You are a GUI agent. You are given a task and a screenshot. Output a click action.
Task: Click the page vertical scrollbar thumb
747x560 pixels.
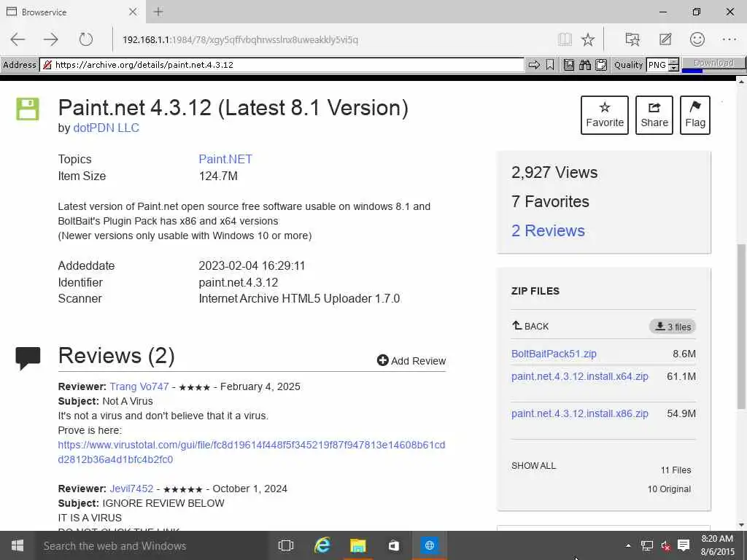click(741, 326)
